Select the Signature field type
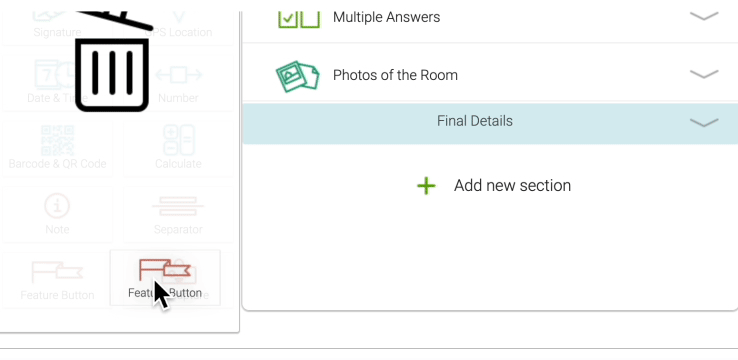 click(x=57, y=28)
